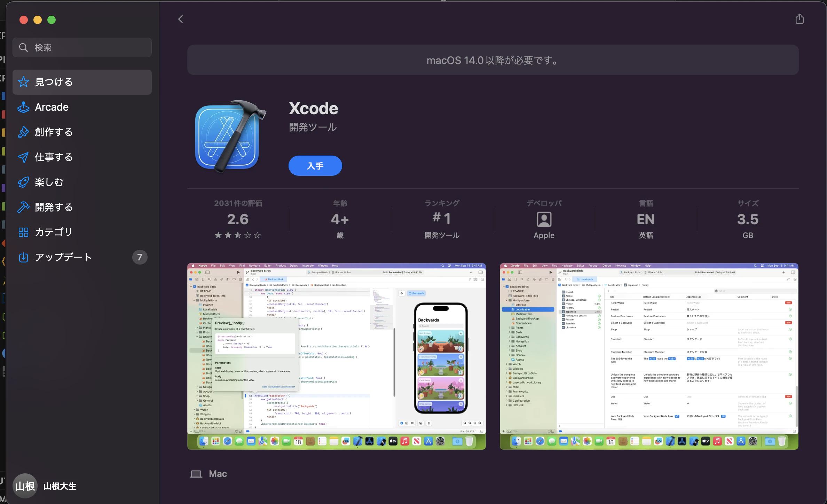Select the 創作する sidebar item
827x504 pixels.
[x=82, y=132]
